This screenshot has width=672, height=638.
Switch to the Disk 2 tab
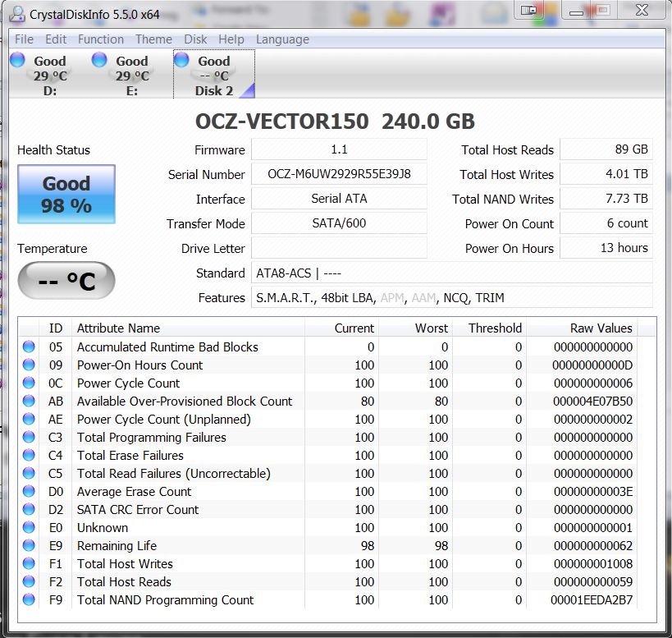[213, 75]
